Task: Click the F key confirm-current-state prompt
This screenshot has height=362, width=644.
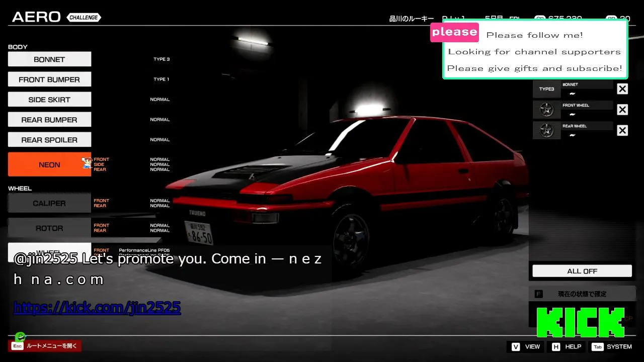Action: [x=582, y=294]
